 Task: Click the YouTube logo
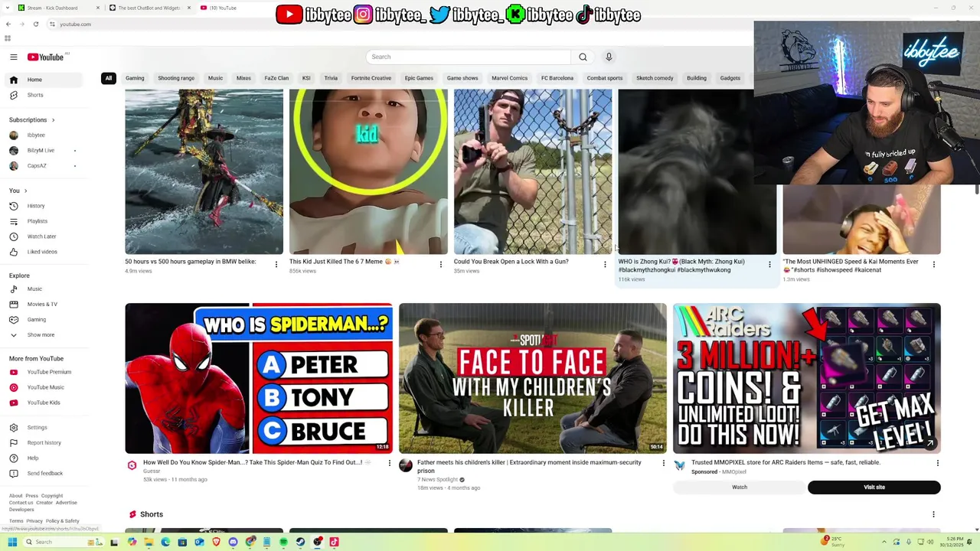click(x=46, y=57)
